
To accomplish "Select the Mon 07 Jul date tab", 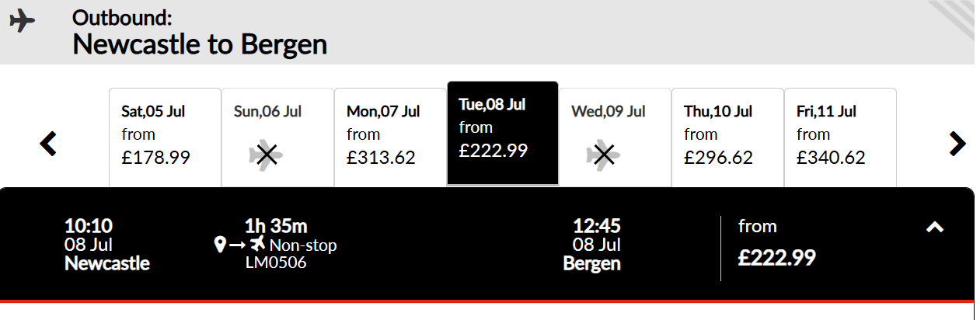I will click(390, 137).
